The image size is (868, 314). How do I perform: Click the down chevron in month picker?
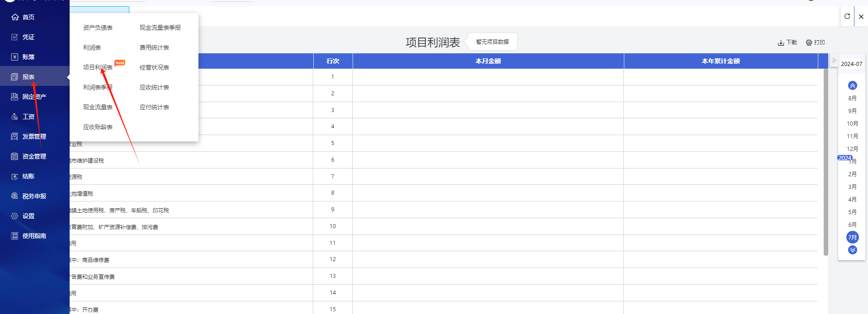pos(853,250)
